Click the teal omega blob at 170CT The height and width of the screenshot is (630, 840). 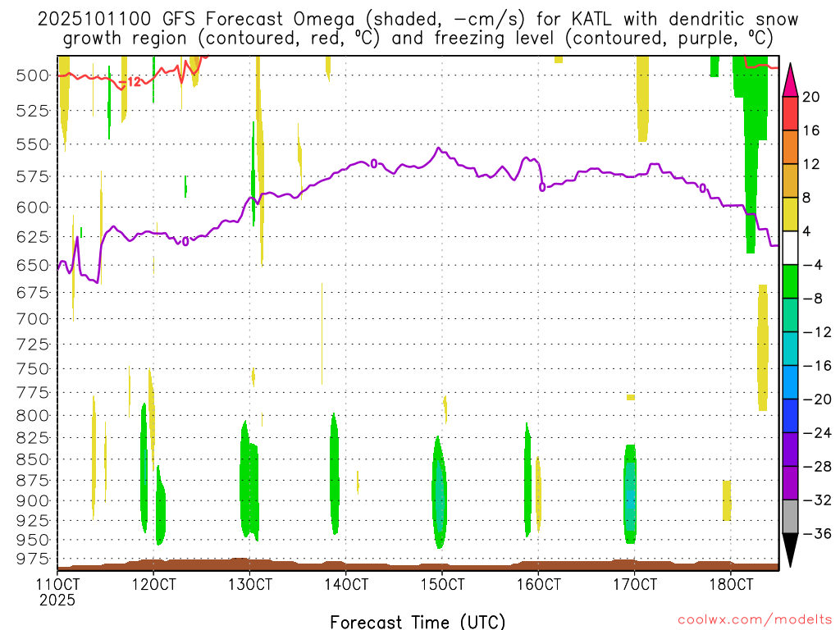point(631,495)
